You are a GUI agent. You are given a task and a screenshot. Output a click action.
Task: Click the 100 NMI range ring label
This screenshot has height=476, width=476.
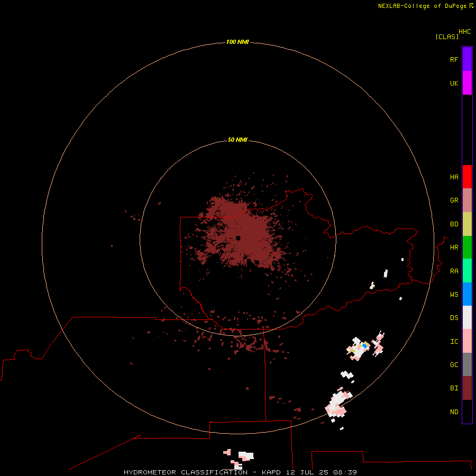237,42
